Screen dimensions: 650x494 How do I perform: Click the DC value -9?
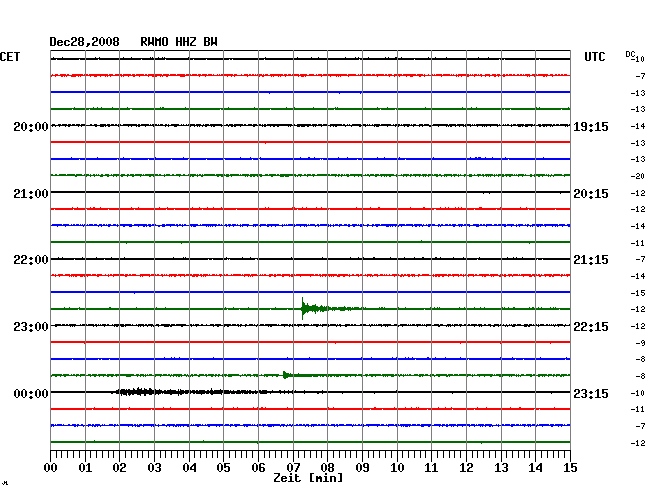click(640, 343)
